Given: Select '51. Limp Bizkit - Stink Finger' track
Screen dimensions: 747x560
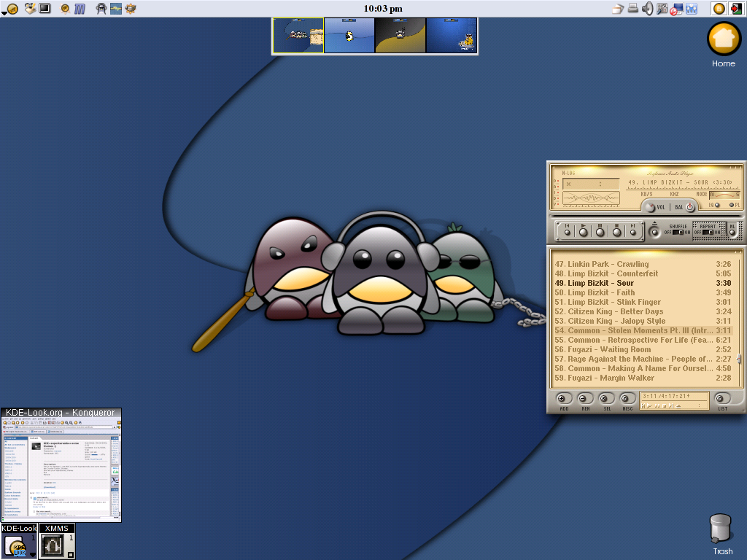Looking at the screenshot, I should (x=643, y=302).
